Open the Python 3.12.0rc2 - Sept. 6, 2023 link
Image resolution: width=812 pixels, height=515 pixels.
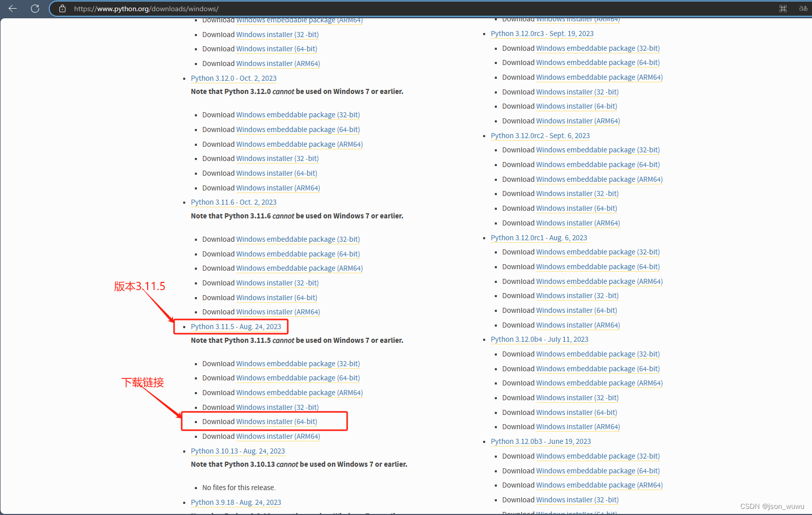click(x=540, y=136)
